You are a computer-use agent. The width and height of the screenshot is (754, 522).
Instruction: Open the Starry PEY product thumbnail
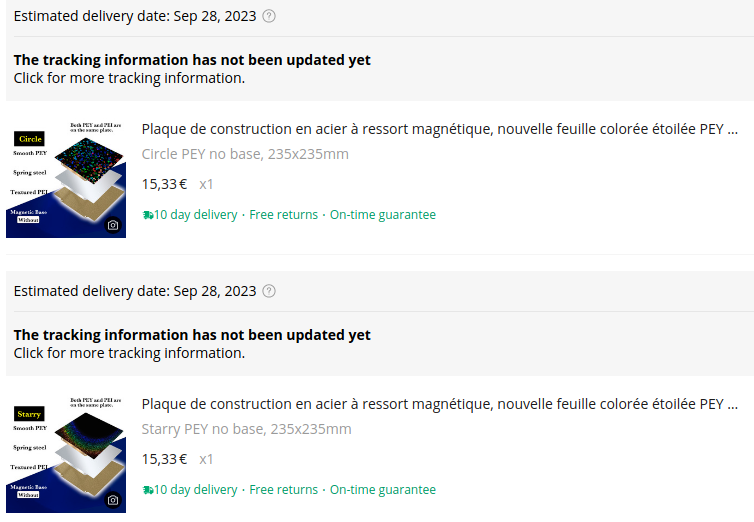66,454
